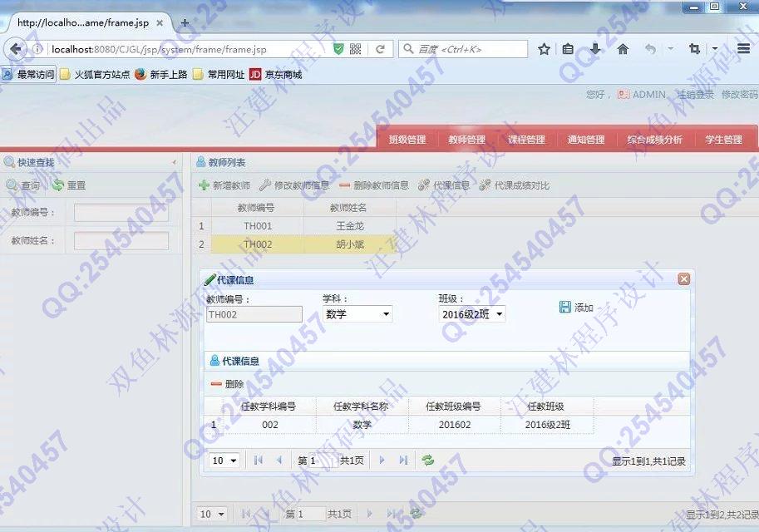Open 班级 dropdown showing 2016级2班
The width and height of the screenshot is (759, 532).
tap(472, 314)
